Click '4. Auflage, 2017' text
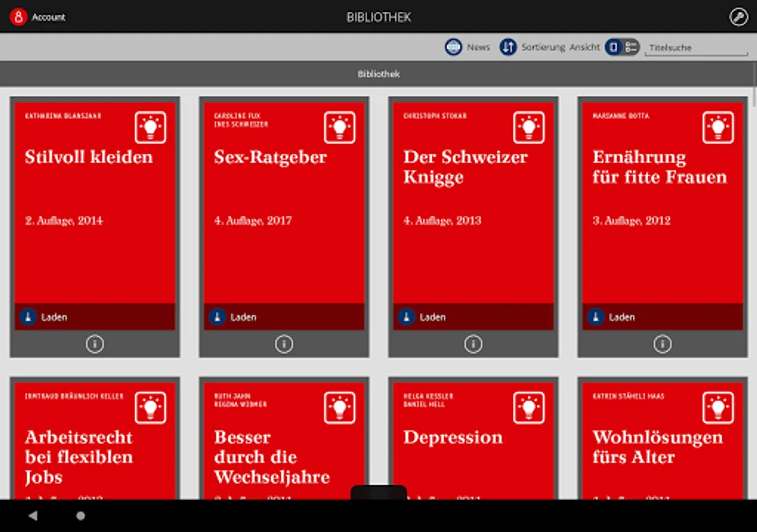This screenshot has height=532, width=757. [253, 220]
